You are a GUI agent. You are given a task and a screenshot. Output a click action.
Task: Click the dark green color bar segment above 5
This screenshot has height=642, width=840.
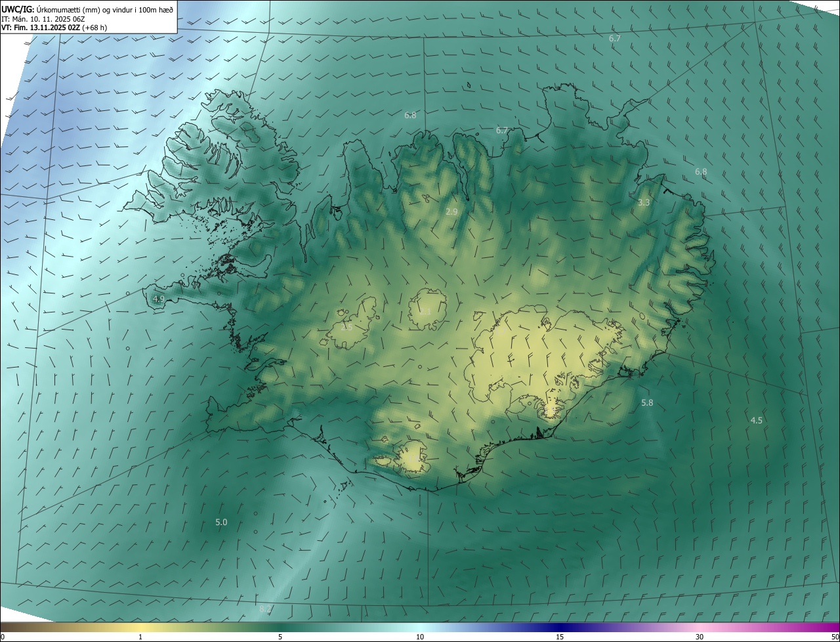[280, 627]
